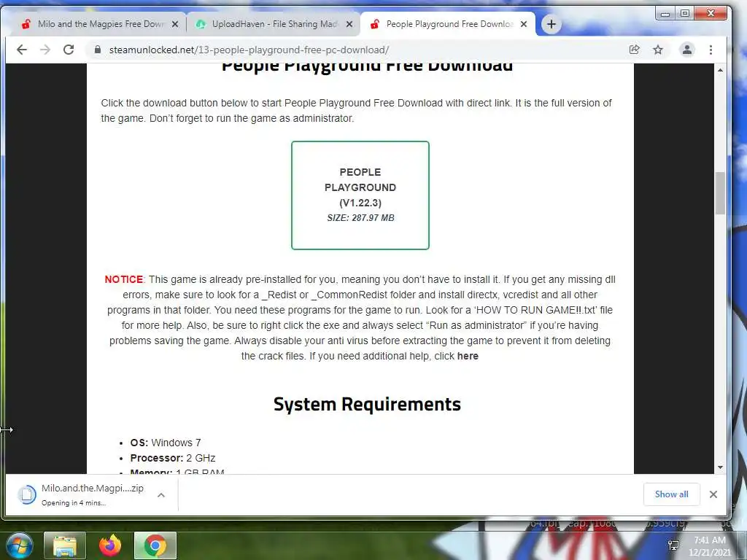Click the steamunlocked.net address bar
The width and height of the screenshot is (747, 560).
click(357, 50)
